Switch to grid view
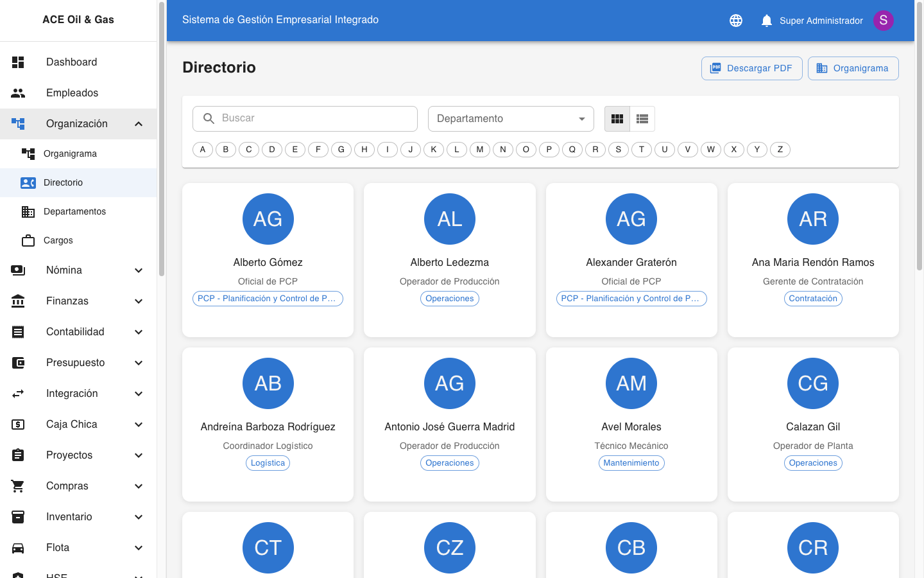The height and width of the screenshot is (578, 924). pyautogui.click(x=617, y=119)
